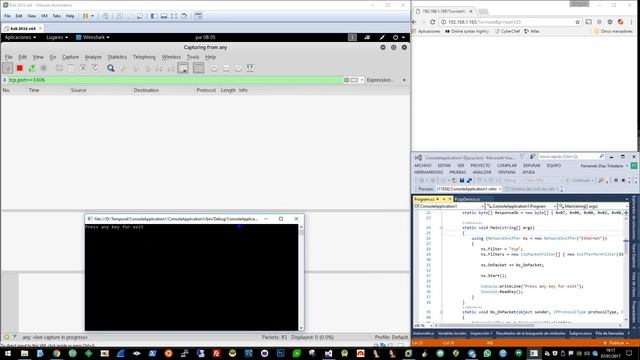Open Otros marcadores bookmarks folder
The width and height of the screenshot is (640, 360).
[x=613, y=31]
